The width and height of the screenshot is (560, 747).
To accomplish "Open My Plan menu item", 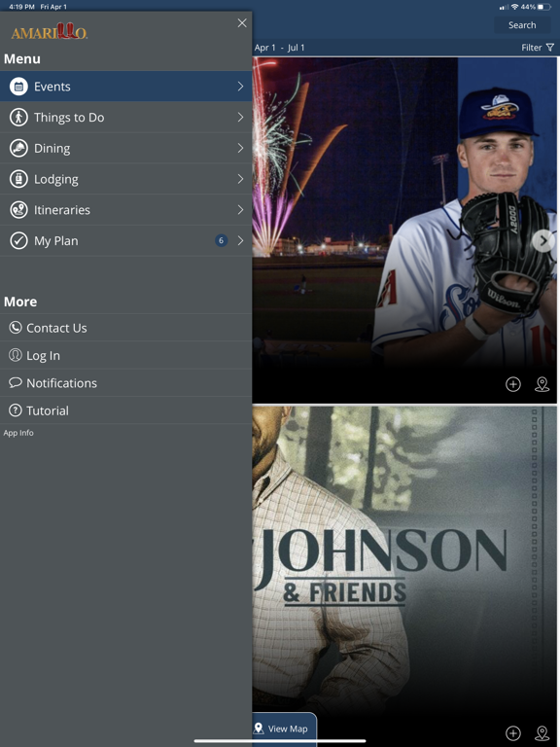I will pyautogui.click(x=125, y=240).
